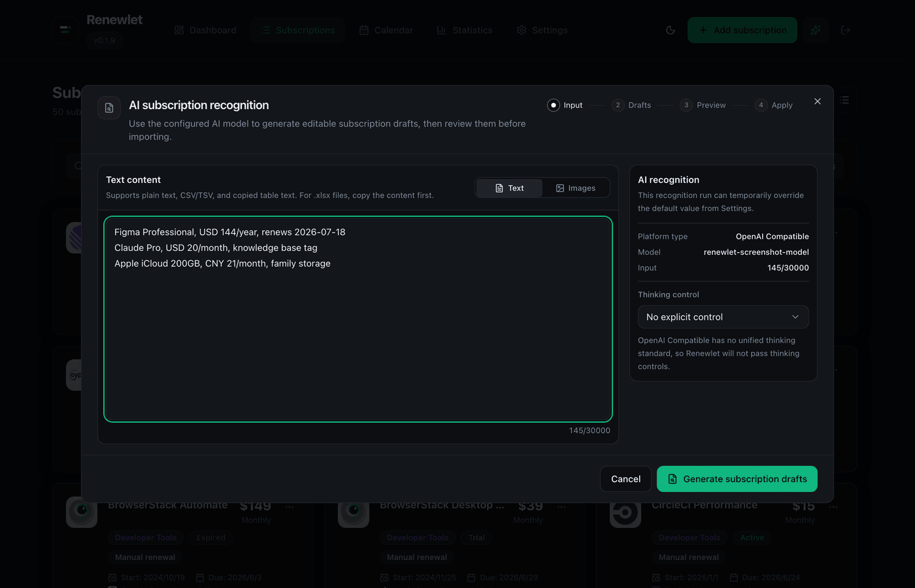This screenshot has height=588, width=915.
Task: Click the Trial status tag
Action: [476, 538]
